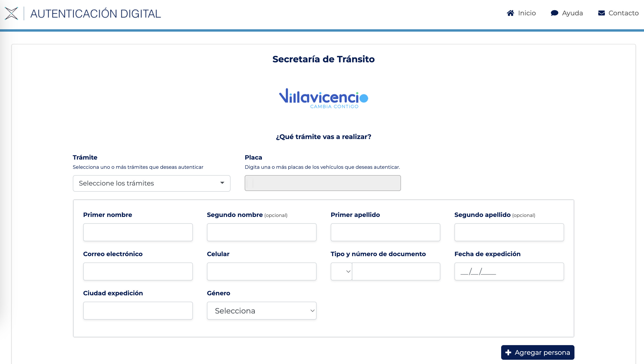The image size is (644, 364).
Task: Click the Villavicencio logo image
Action: click(x=323, y=98)
